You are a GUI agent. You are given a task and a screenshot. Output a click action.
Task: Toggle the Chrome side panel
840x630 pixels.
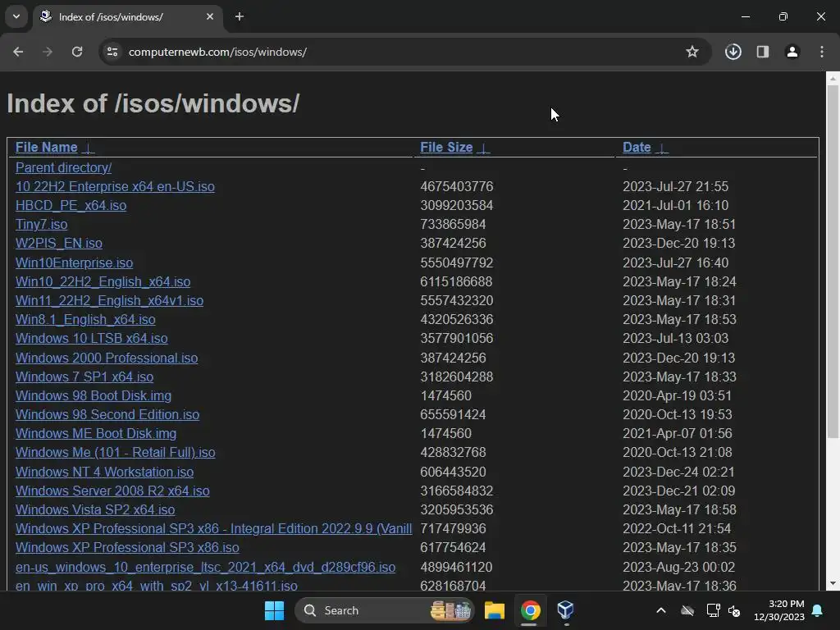pos(762,52)
